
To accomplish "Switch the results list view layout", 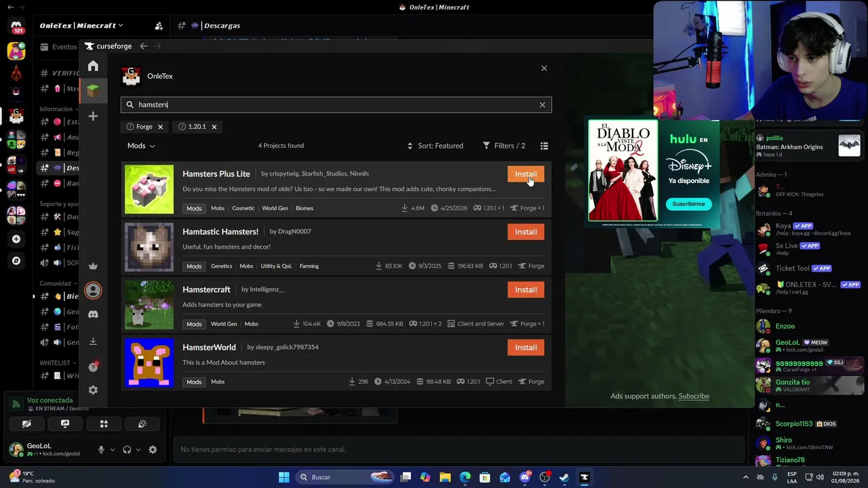I will (x=544, y=146).
